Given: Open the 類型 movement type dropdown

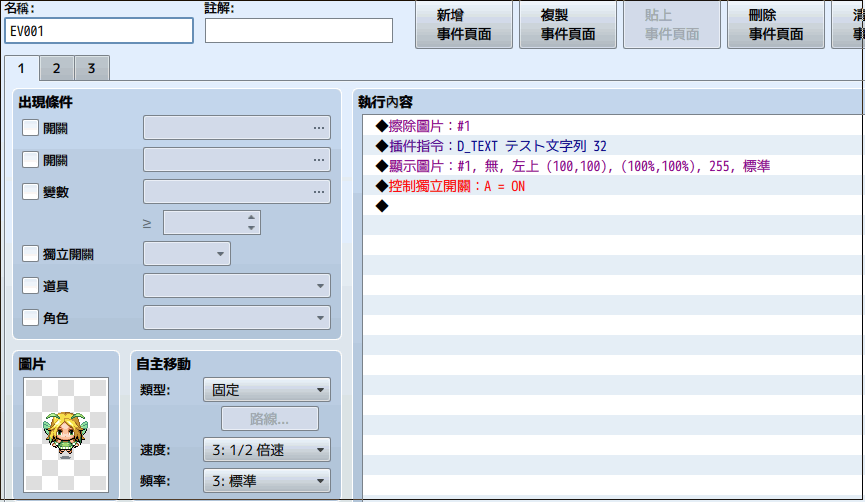Looking at the screenshot, I should (267, 390).
